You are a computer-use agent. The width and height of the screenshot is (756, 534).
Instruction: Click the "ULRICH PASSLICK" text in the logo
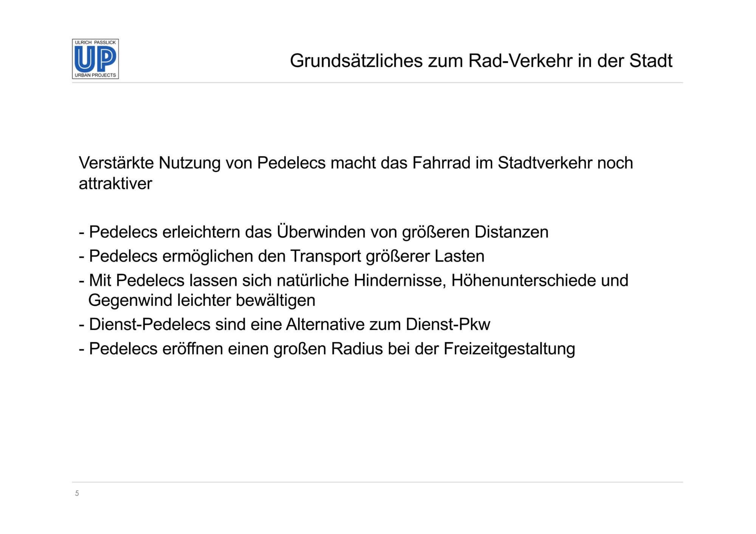pyautogui.click(x=95, y=42)
